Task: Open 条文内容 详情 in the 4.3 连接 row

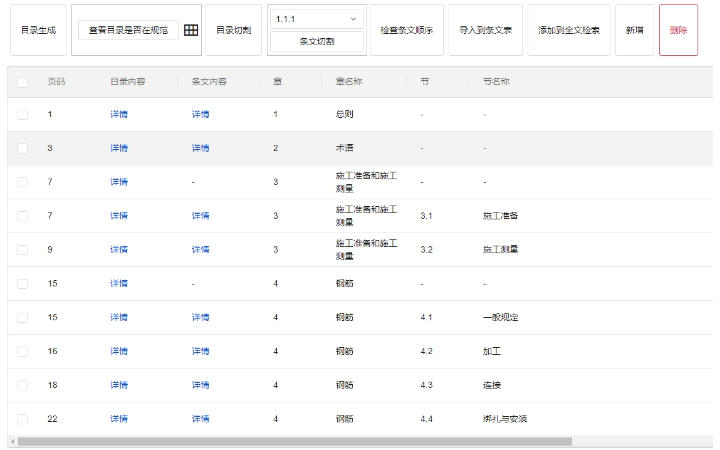Action: [200, 385]
